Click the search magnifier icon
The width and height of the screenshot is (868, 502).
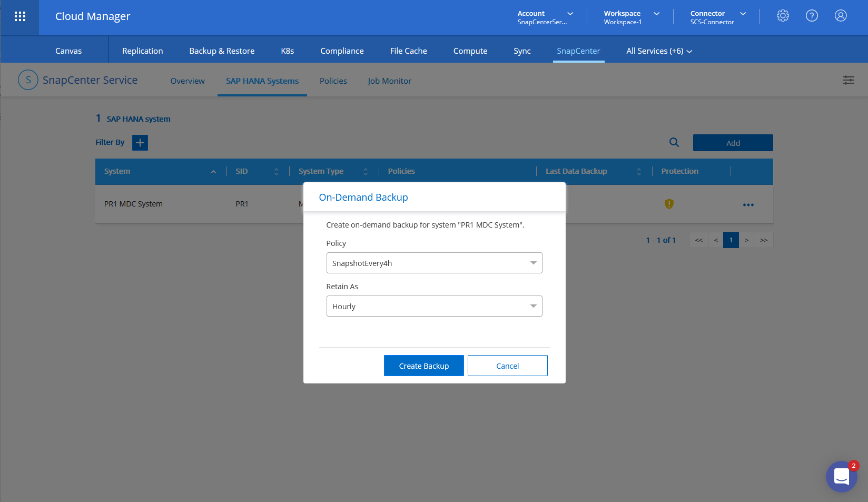click(674, 142)
